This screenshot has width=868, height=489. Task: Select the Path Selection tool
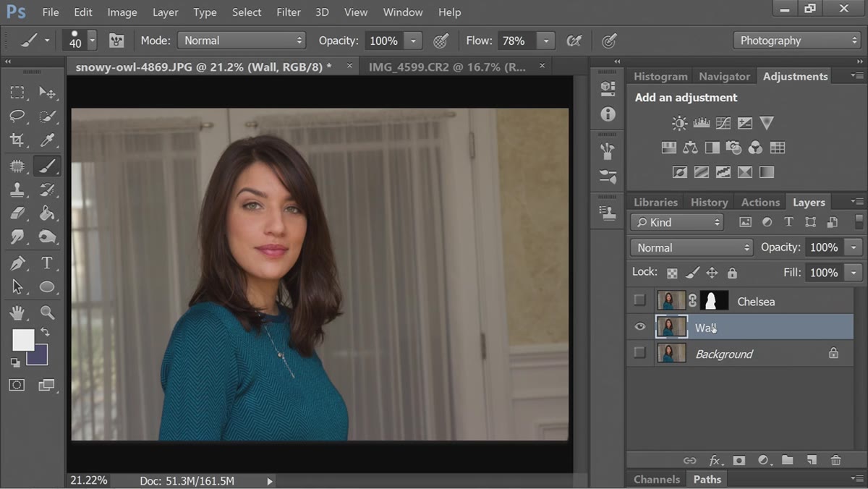point(17,287)
